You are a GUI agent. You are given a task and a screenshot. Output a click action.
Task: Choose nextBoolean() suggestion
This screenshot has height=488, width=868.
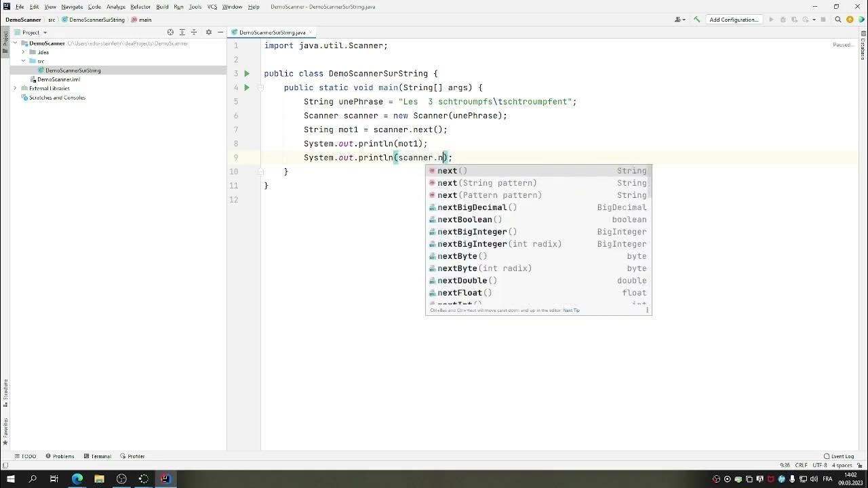(x=538, y=220)
